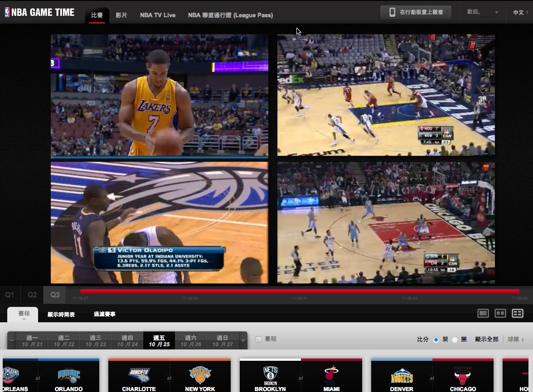
Task: Select the 賽程 schedule tab
Action: click(x=24, y=314)
